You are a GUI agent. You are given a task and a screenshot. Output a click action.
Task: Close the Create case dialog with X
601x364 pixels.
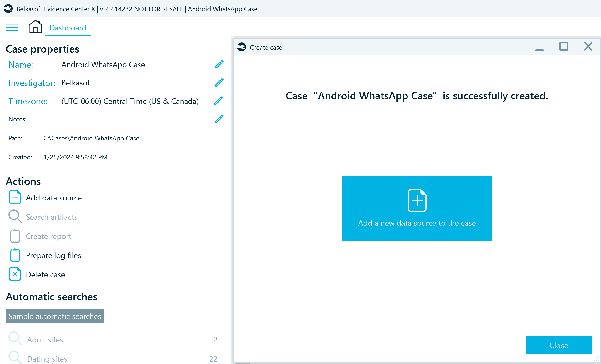(x=588, y=46)
